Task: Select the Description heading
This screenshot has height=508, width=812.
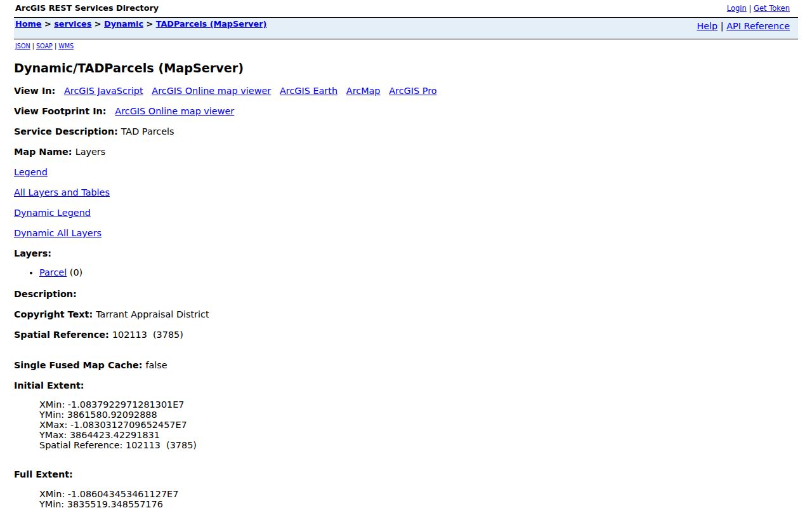Action: (45, 294)
